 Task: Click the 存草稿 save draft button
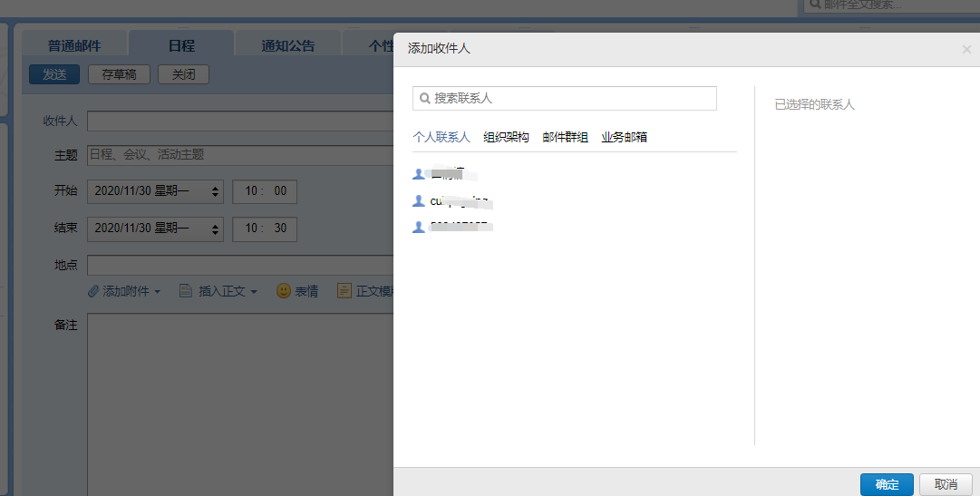[x=119, y=74]
